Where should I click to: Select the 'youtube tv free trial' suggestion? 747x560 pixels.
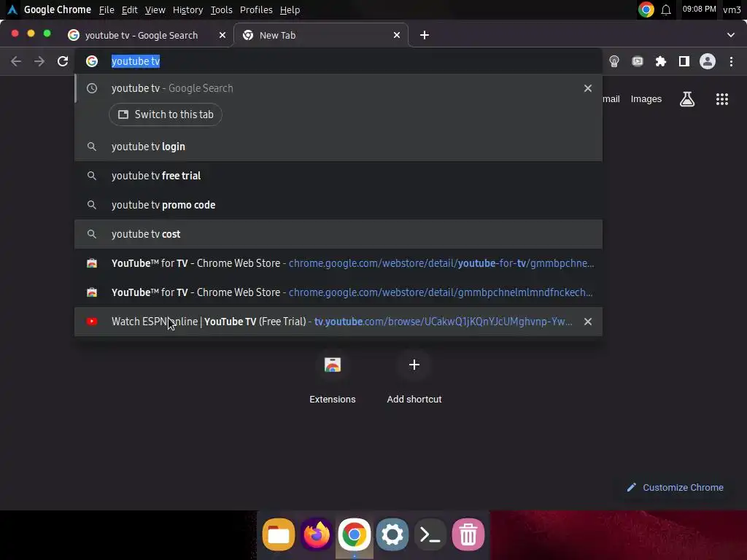[338, 176]
